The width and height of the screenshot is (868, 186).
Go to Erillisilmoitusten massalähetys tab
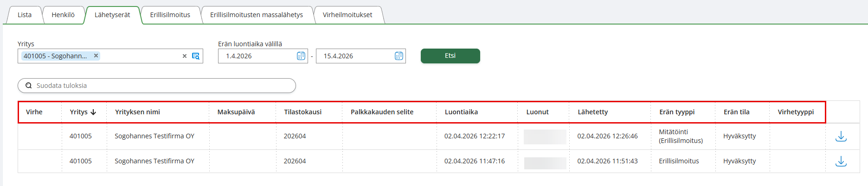(x=256, y=15)
